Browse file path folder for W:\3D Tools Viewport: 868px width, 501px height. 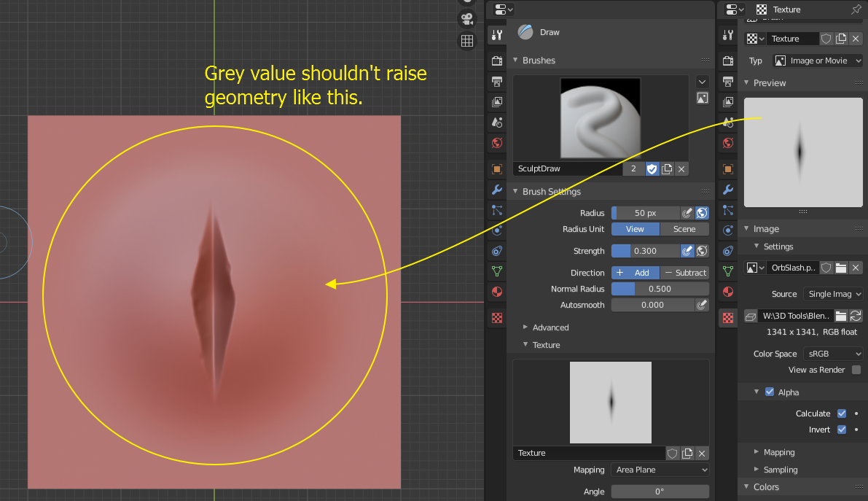841,316
